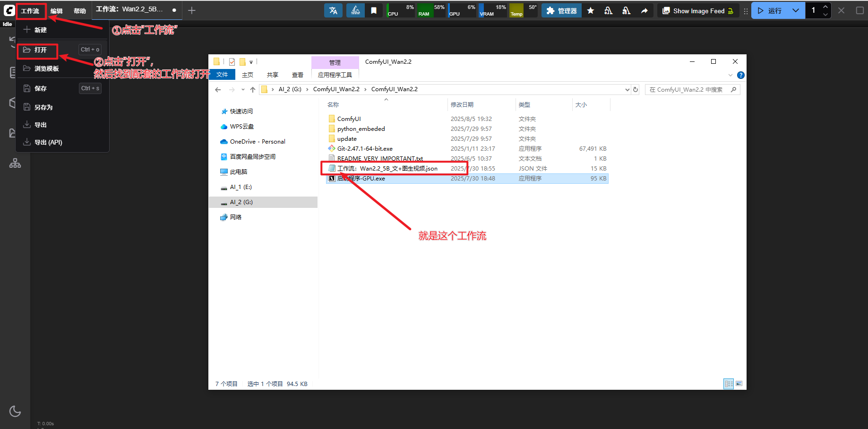Open the translate language icon button

coord(333,10)
